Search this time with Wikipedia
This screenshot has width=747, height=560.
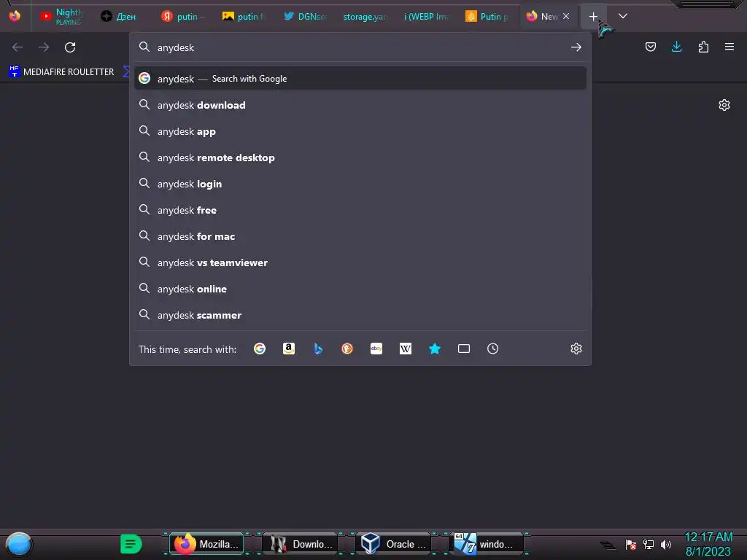coord(406,349)
